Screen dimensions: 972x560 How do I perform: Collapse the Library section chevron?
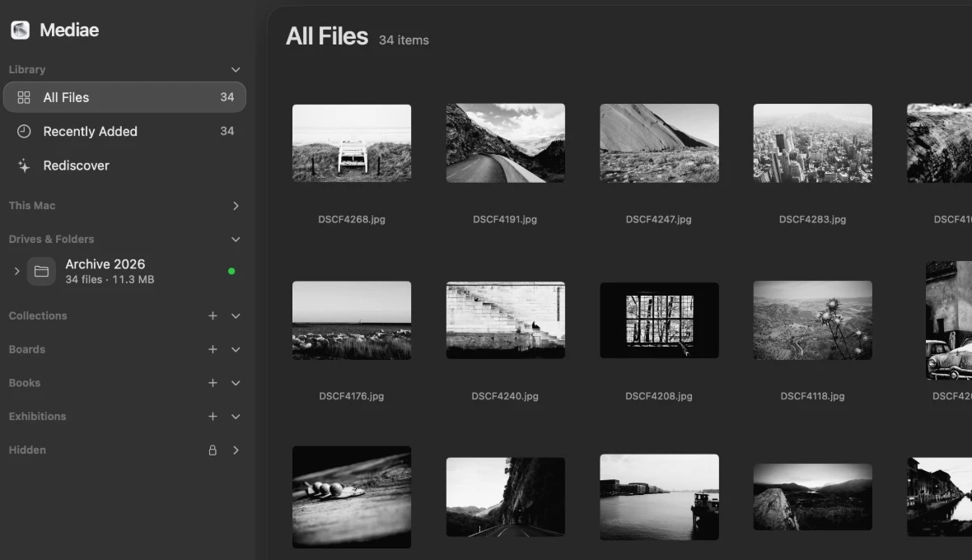pyautogui.click(x=236, y=69)
